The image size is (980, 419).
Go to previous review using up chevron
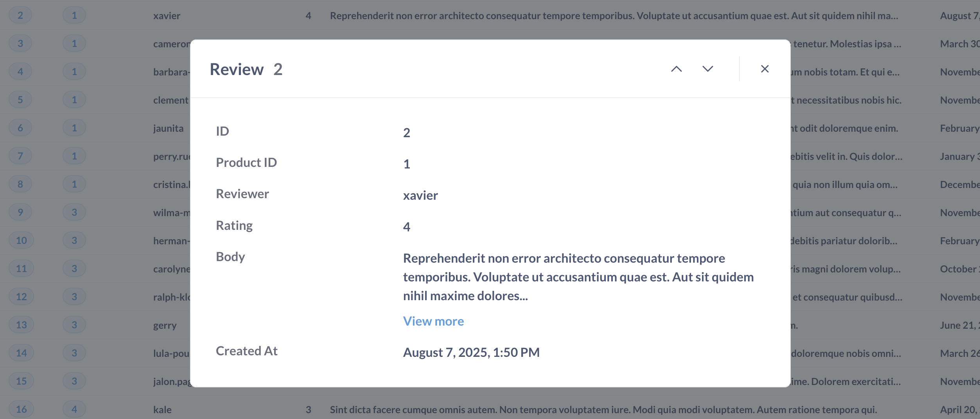(676, 69)
